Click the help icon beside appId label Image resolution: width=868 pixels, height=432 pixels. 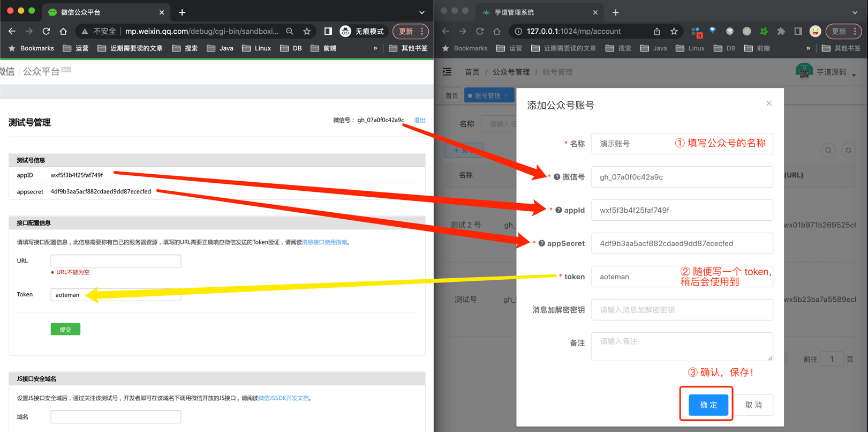(558, 210)
